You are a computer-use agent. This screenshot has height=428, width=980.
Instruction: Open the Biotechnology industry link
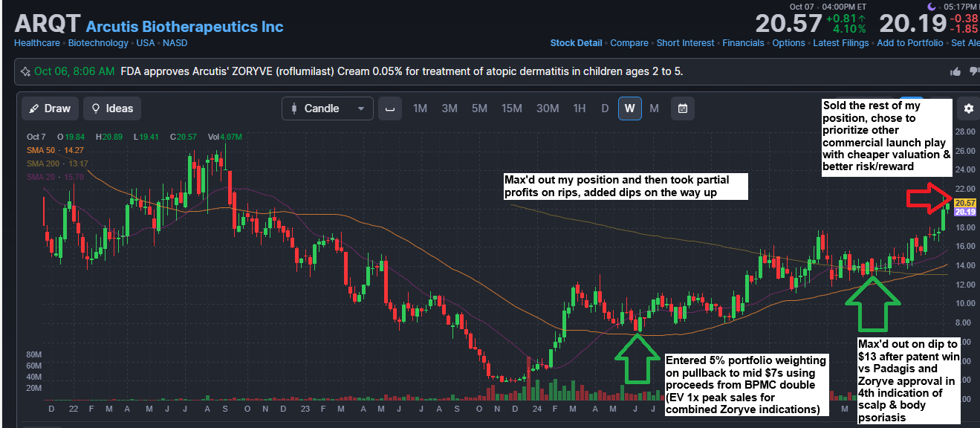[98, 43]
